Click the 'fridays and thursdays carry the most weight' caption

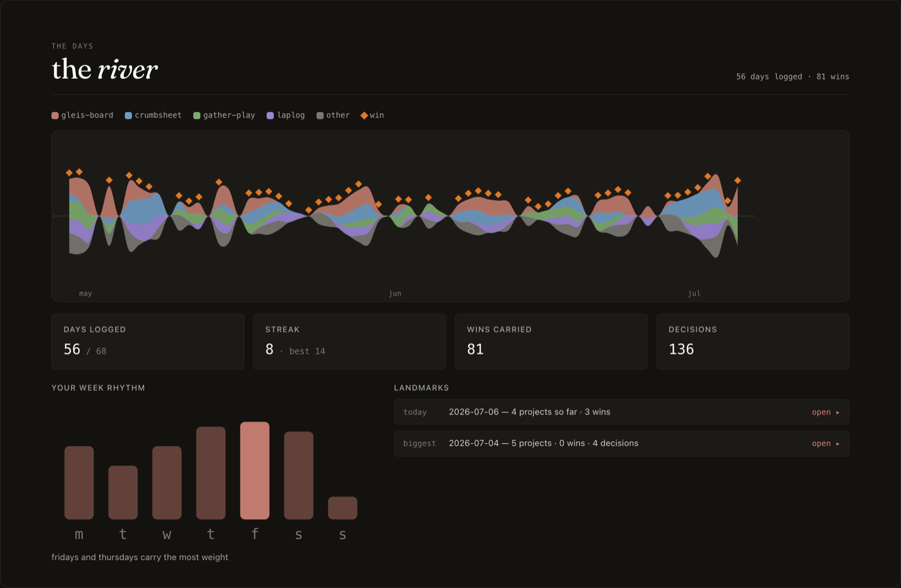(x=140, y=557)
